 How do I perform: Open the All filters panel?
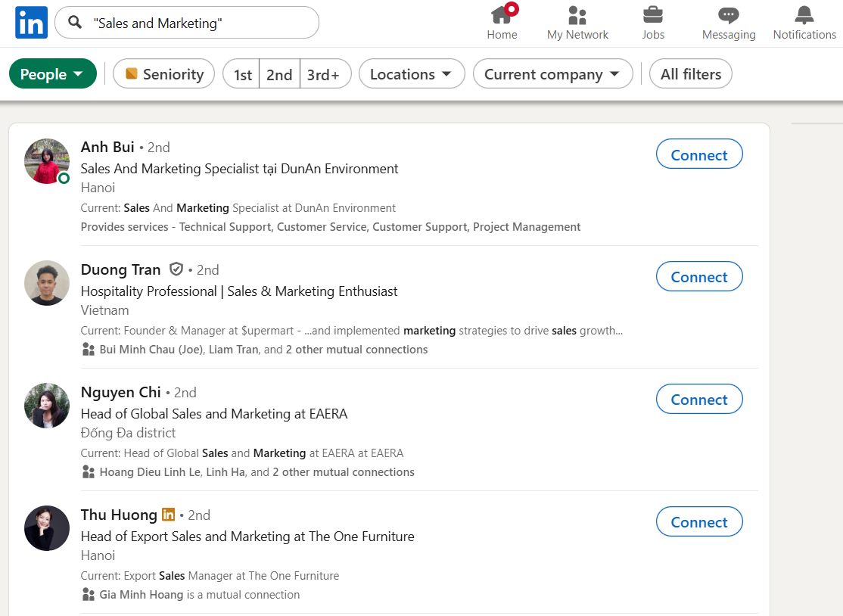point(691,73)
